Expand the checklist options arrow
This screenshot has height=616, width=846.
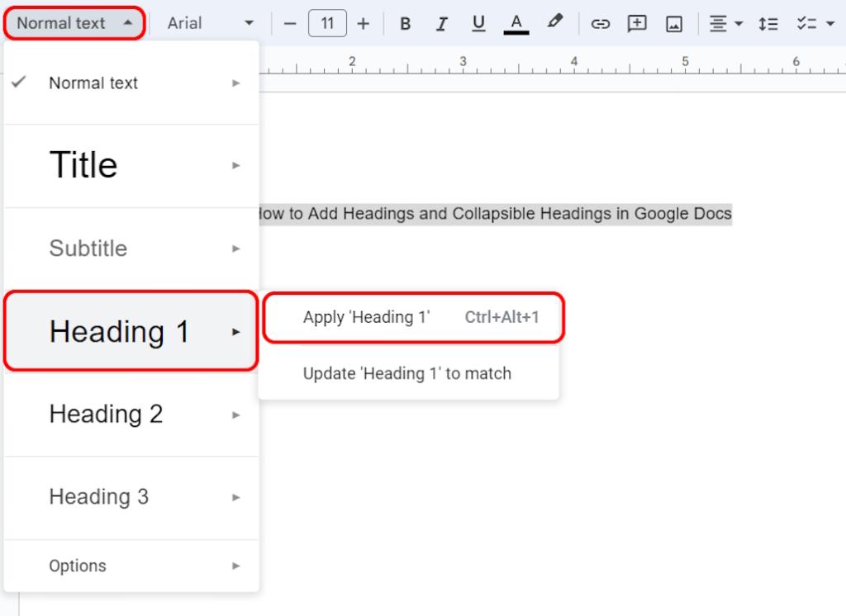pyautogui.click(x=834, y=23)
